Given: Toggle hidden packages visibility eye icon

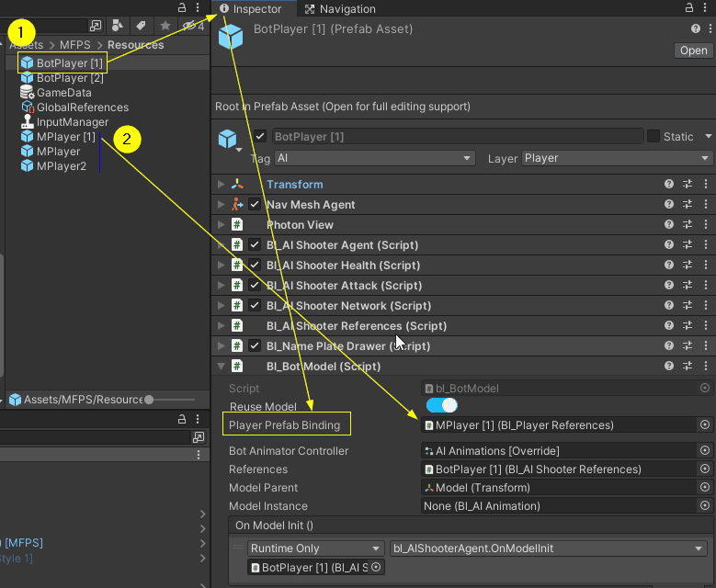Looking at the screenshot, I should click(x=190, y=26).
